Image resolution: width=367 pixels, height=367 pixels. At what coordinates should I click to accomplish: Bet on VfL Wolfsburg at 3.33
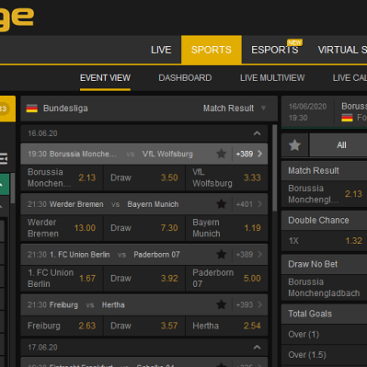(226, 178)
